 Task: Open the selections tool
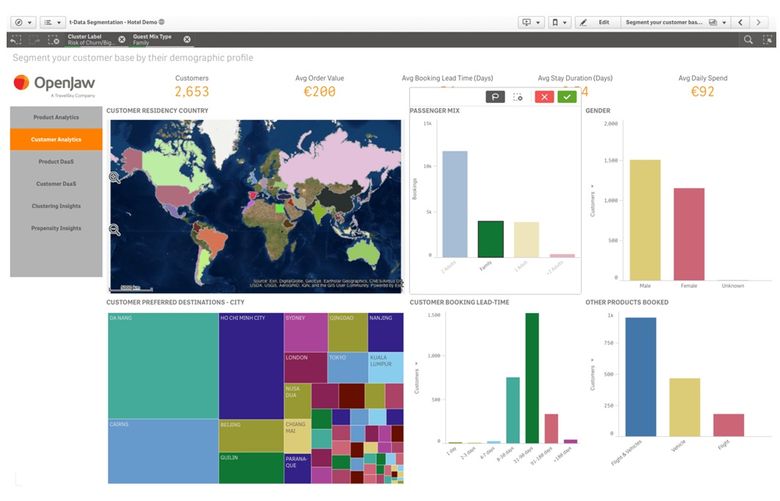coord(768,40)
